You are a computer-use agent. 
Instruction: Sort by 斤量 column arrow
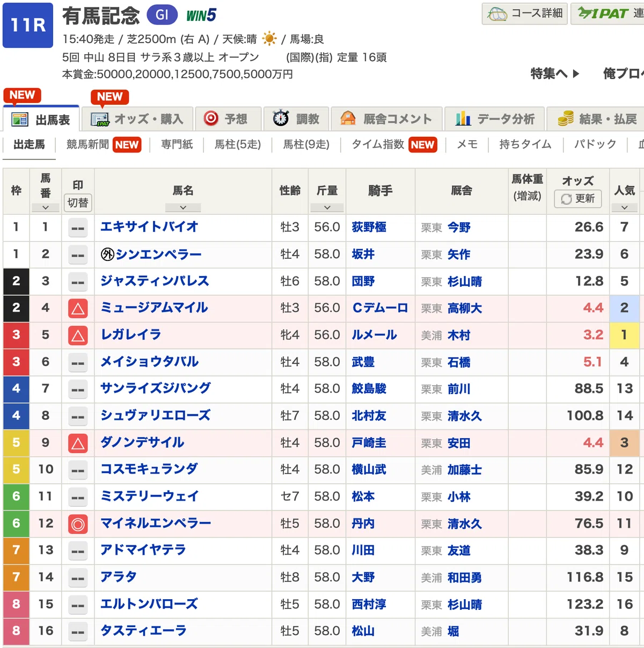pyautogui.click(x=327, y=207)
